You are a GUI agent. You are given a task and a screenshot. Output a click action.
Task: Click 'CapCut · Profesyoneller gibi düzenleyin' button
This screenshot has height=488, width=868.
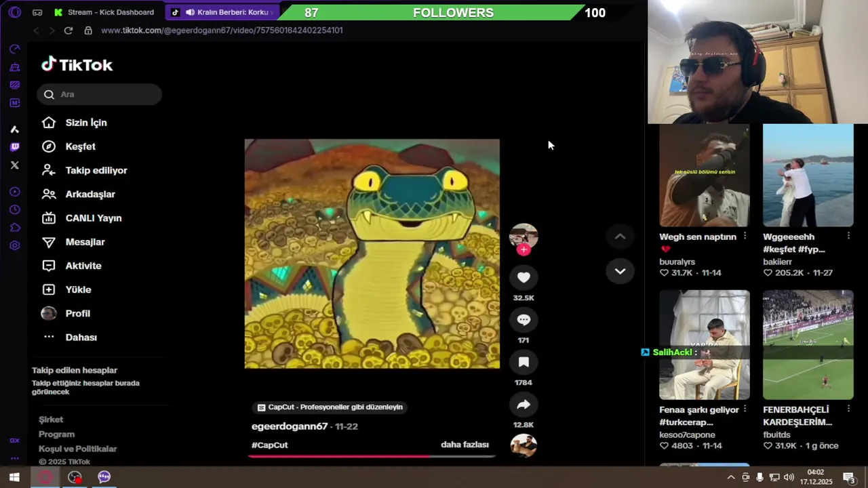(330, 407)
